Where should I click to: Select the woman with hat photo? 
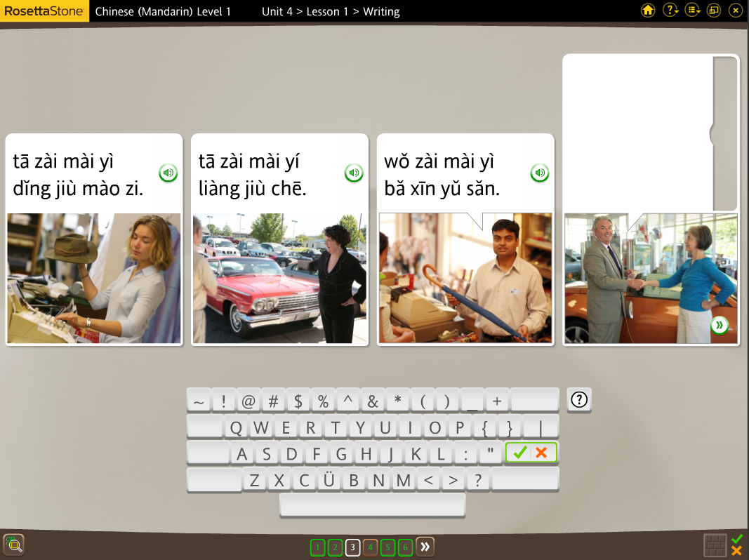click(94, 279)
